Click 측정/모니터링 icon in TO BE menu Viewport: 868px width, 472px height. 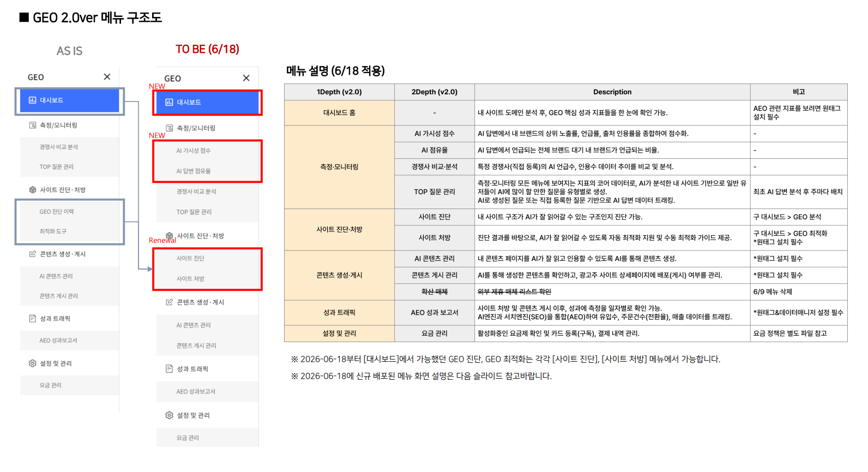[x=169, y=128]
